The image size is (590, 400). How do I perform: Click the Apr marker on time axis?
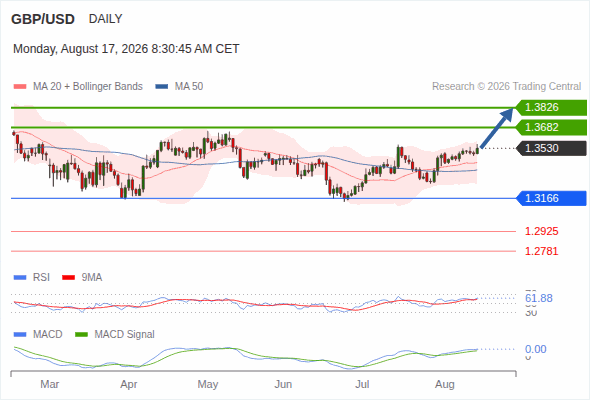[129, 384]
